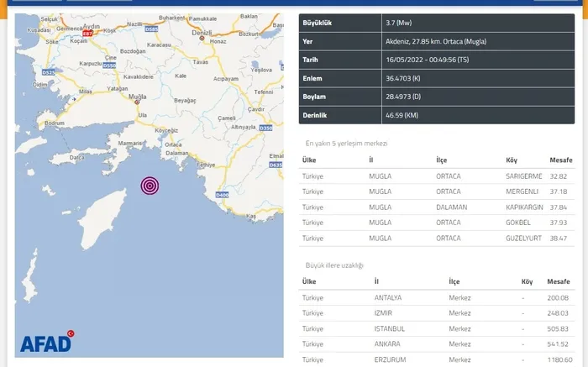The height and width of the screenshot is (367, 588).
Task: Click the Marmaris label on the map
Action: point(130,144)
